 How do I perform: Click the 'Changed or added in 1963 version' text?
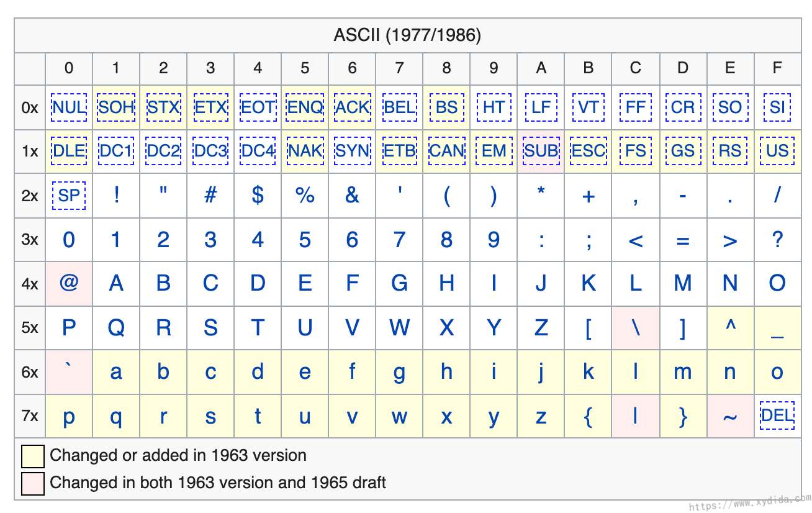[178, 455]
